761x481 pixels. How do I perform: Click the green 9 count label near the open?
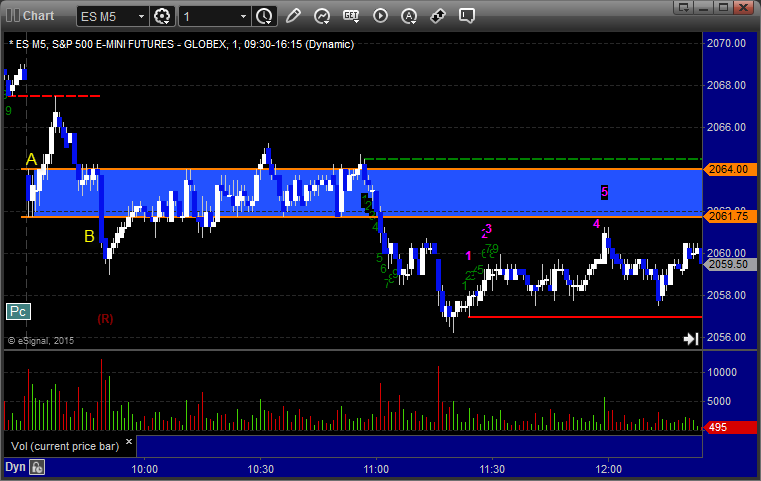point(8,111)
